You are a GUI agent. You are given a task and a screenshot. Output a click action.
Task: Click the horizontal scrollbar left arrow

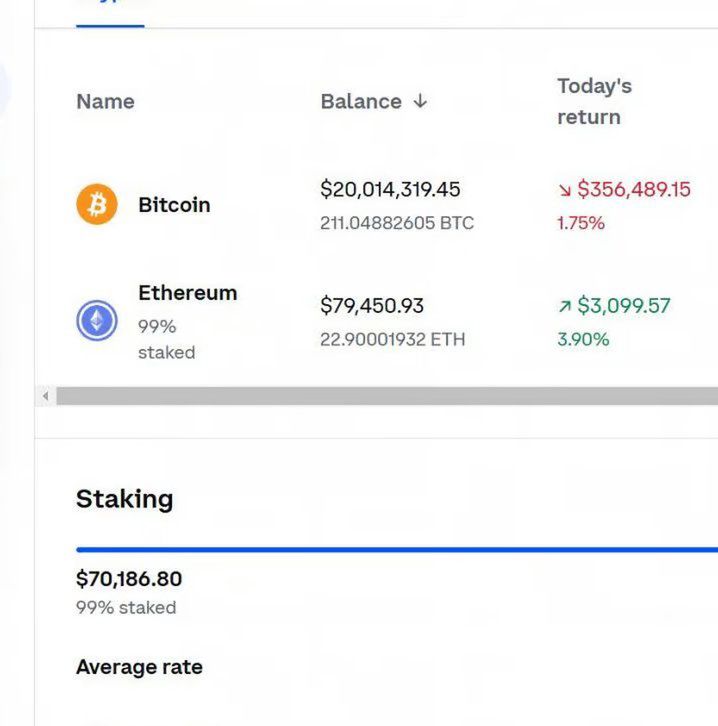point(45,396)
